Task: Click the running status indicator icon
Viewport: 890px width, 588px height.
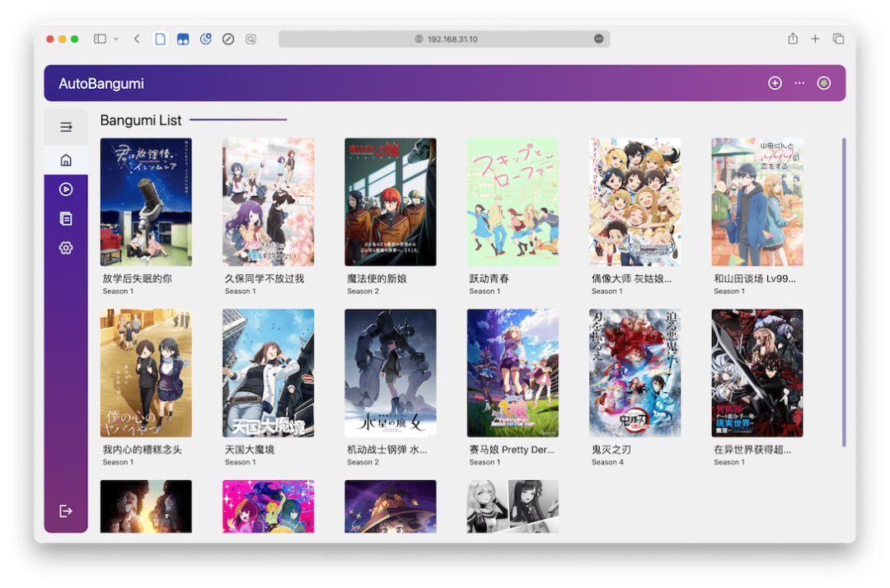Action: tap(823, 83)
